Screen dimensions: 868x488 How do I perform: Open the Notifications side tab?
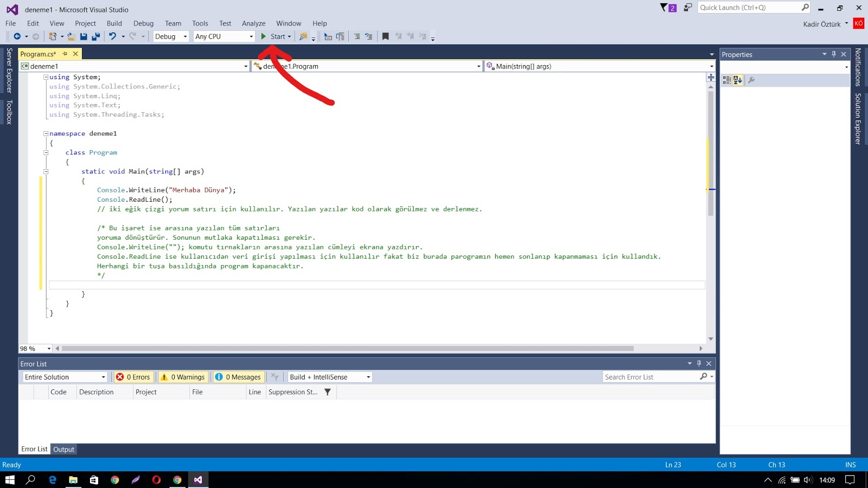pos(858,67)
